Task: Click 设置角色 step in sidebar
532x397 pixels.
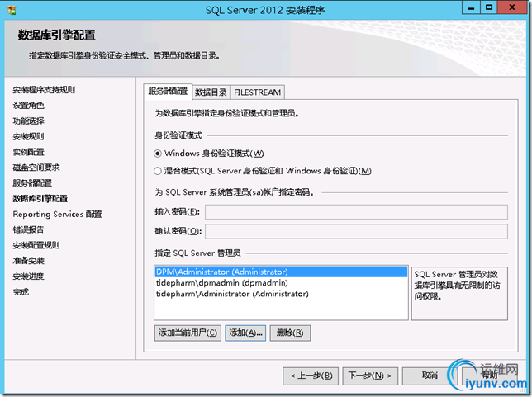Action: pyautogui.click(x=28, y=106)
